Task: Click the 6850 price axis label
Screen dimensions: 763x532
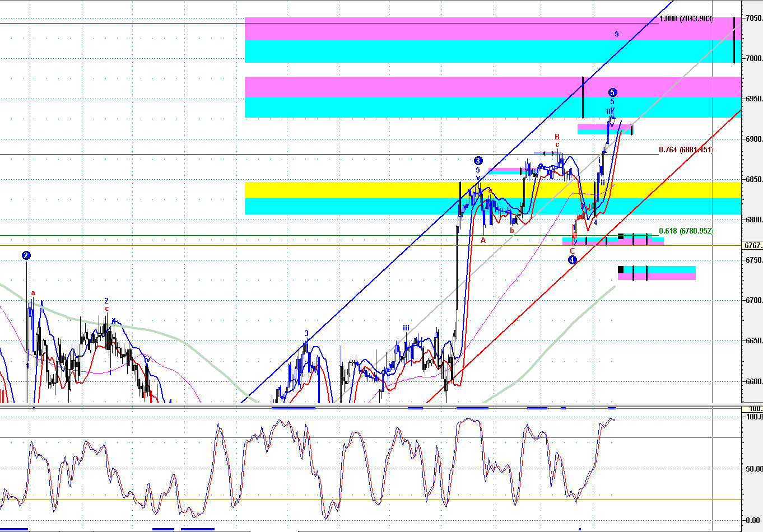Action: click(754, 179)
